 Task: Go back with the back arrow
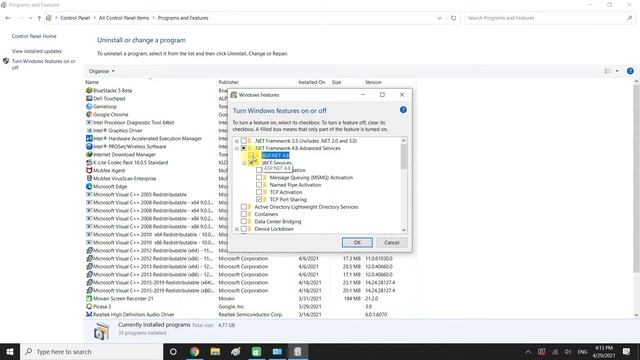click(8, 18)
